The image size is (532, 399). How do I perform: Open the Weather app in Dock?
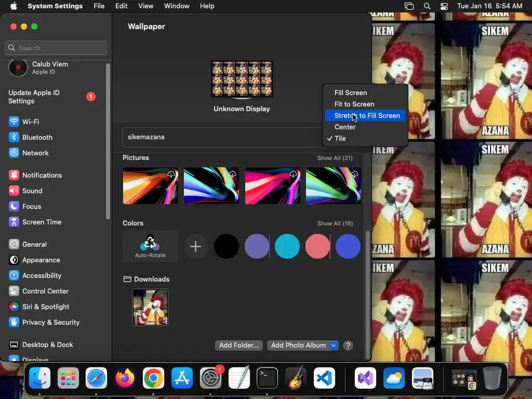pyautogui.click(x=394, y=378)
